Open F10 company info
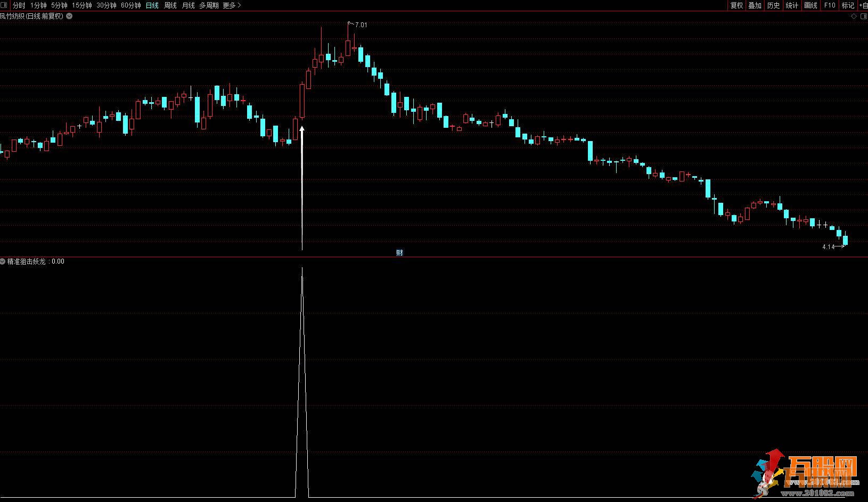This screenshot has width=868, height=502. tap(830, 5)
